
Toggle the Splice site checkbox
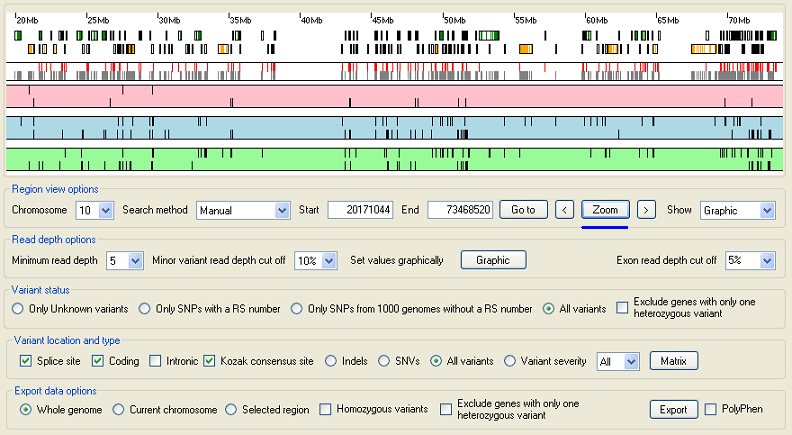coord(25,361)
